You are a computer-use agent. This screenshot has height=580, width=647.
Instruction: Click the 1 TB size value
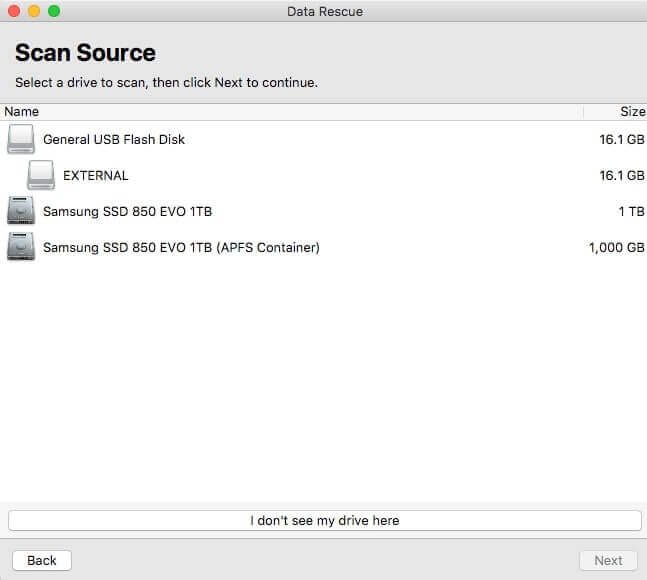tap(631, 211)
